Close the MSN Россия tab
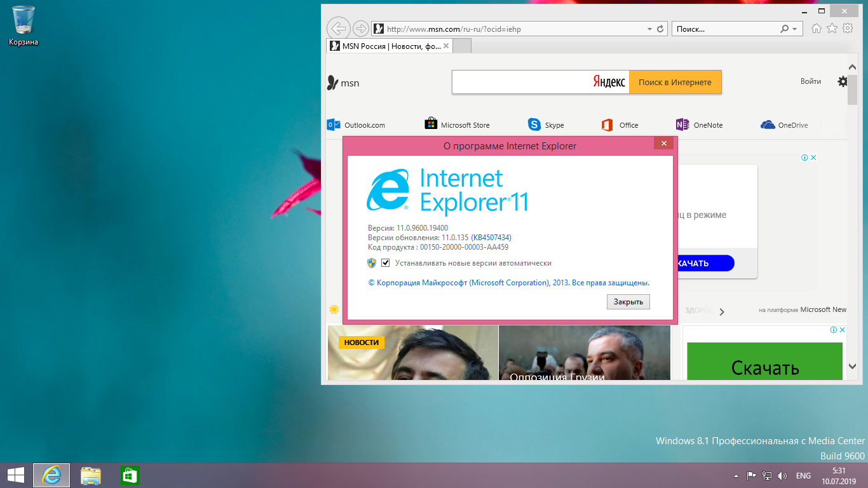868x488 pixels. [446, 46]
